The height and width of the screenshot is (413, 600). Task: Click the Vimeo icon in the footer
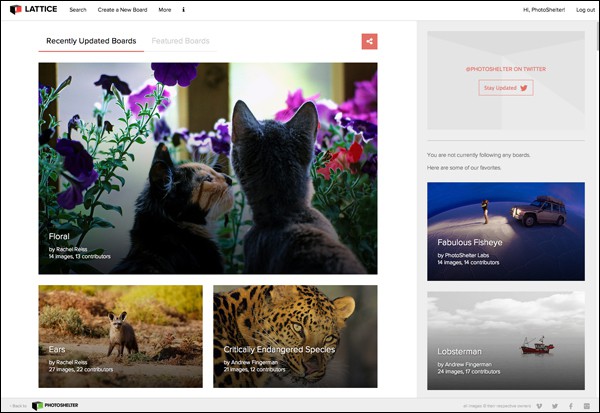[x=539, y=405]
